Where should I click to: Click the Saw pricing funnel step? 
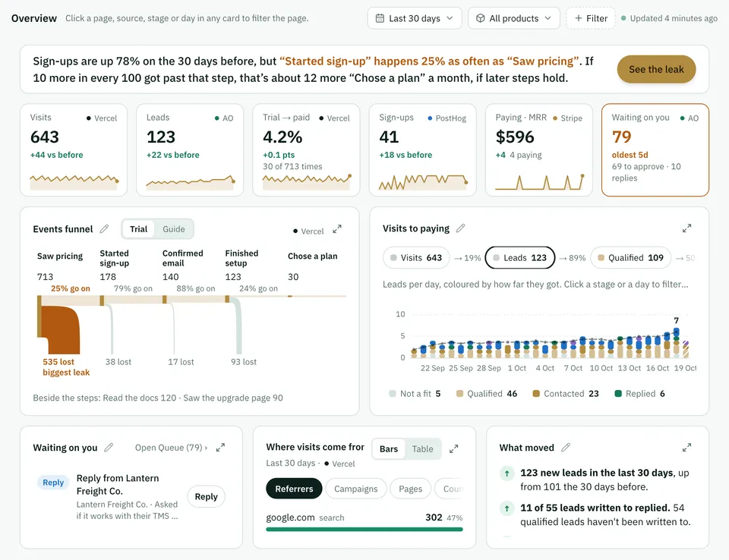point(60,256)
